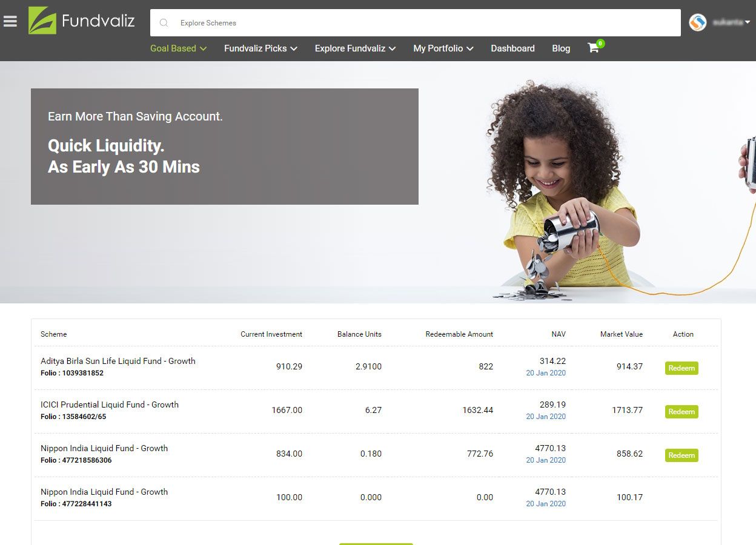Screen dimensions: 756x545
Task: Redeem ICICI Prudential Liquid Fund
Action: pyautogui.click(x=681, y=412)
